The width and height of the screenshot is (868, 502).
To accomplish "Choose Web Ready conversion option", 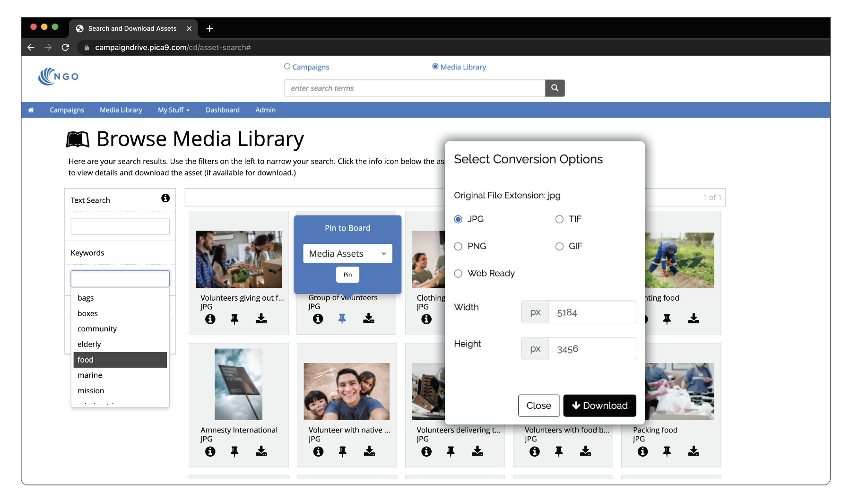I will point(458,274).
